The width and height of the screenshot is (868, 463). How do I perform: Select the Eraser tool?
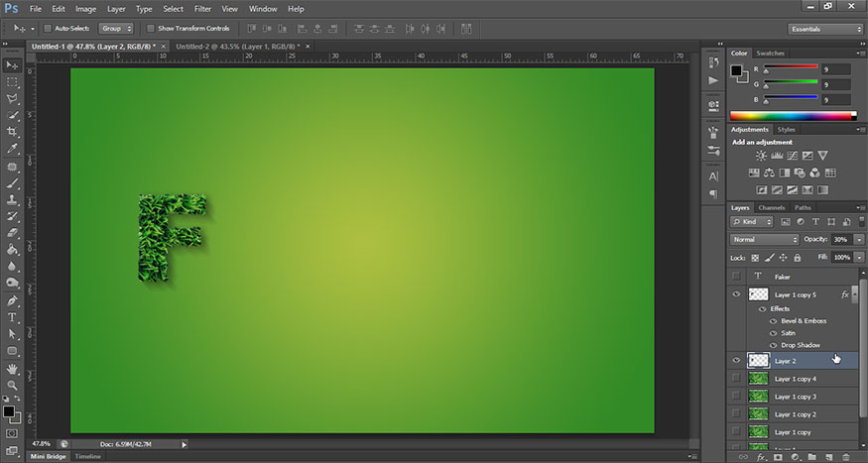tap(12, 233)
